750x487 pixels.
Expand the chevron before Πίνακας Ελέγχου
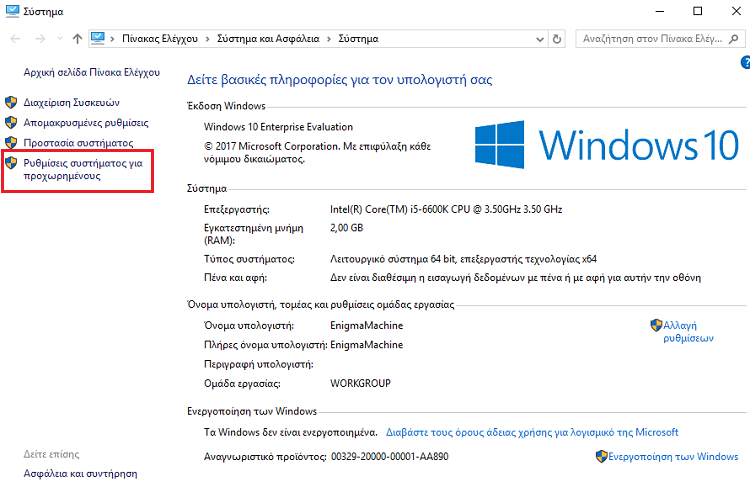pos(112,39)
